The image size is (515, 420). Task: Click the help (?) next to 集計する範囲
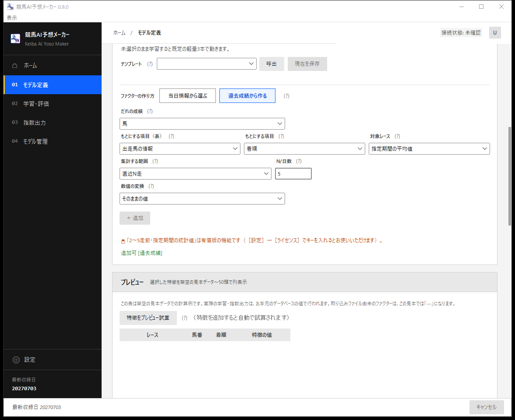pos(155,161)
